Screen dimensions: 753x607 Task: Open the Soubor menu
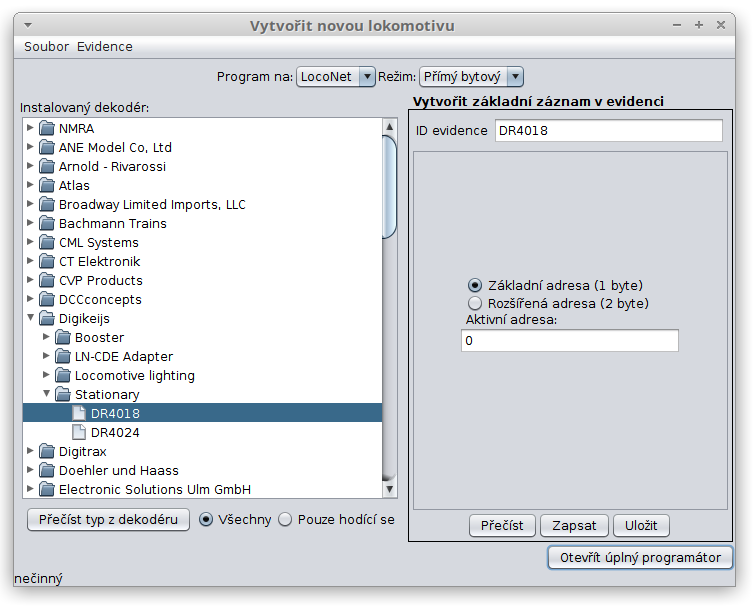pyautogui.click(x=46, y=47)
